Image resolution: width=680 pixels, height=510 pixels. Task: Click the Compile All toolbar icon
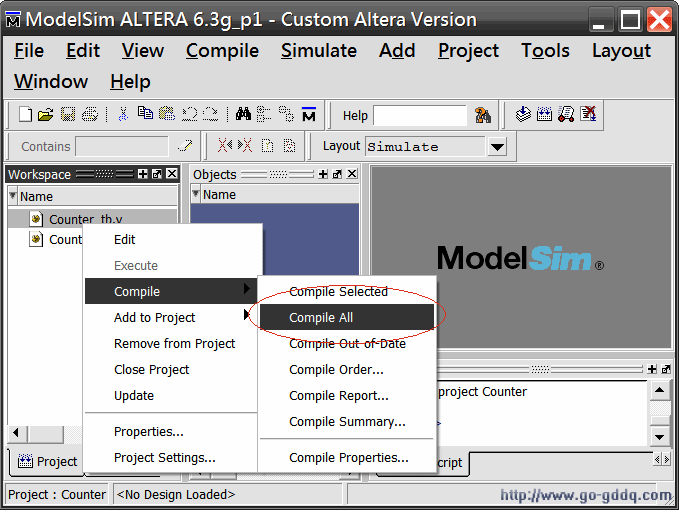[x=545, y=114]
